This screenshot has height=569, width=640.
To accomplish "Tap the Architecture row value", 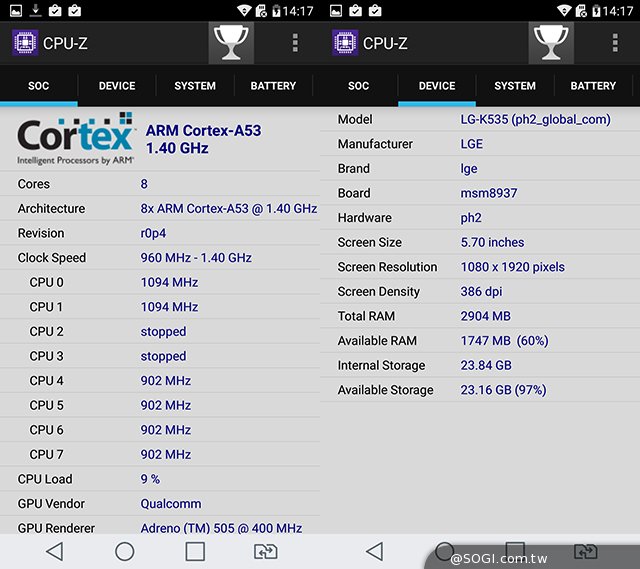I will point(229,209).
